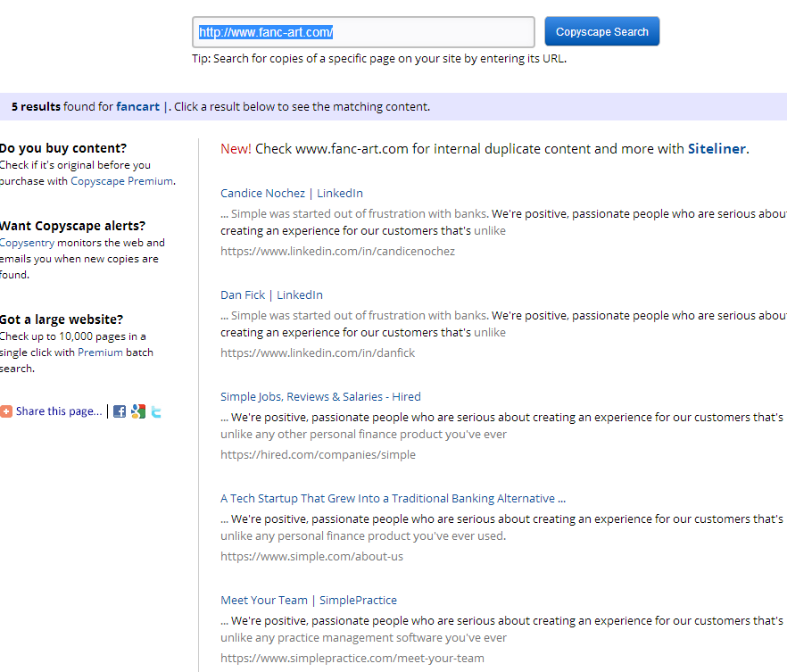The height and width of the screenshot is (672, 787).
Task: Click the hired.com/companies/simple URL text
Action: click(x=319, y=454)
